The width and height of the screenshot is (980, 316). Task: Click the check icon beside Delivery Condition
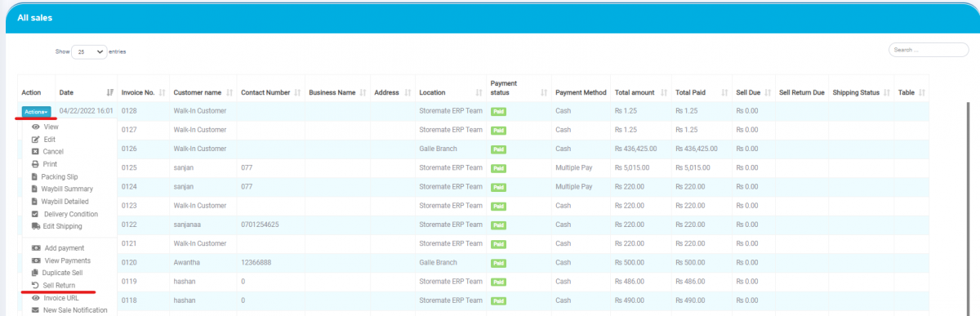pos(35,214)
